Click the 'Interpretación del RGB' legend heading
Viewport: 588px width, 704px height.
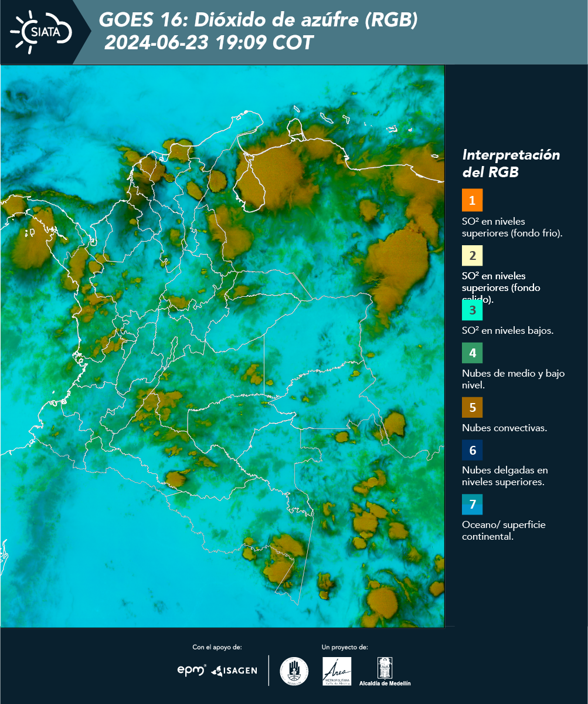(x=511, y=164)
